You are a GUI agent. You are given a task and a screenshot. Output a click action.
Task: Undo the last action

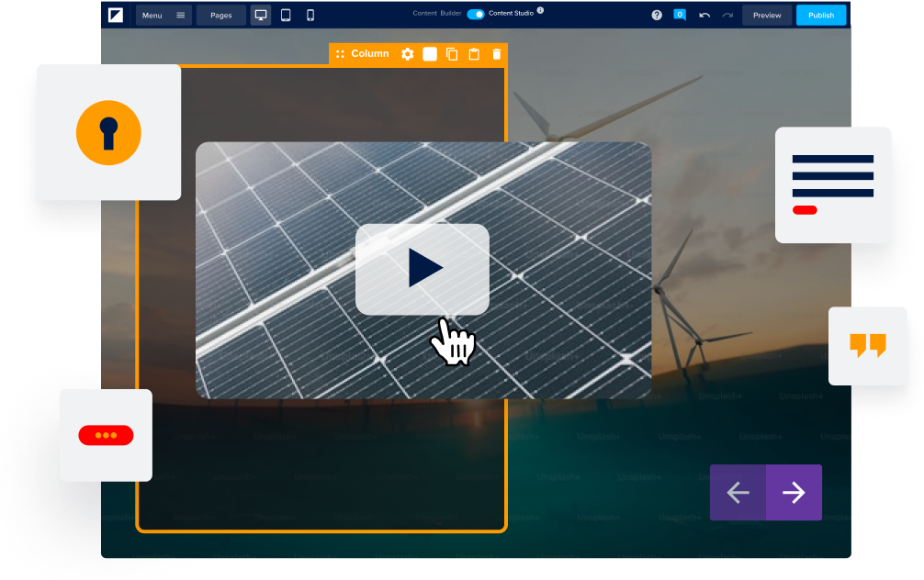[704, 16]
